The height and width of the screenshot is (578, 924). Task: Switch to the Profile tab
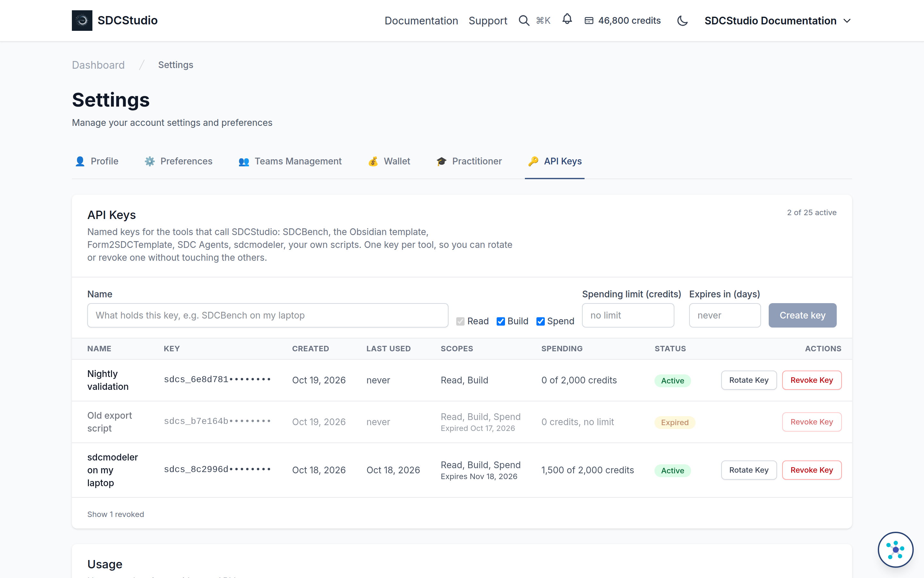click(97, 161)
